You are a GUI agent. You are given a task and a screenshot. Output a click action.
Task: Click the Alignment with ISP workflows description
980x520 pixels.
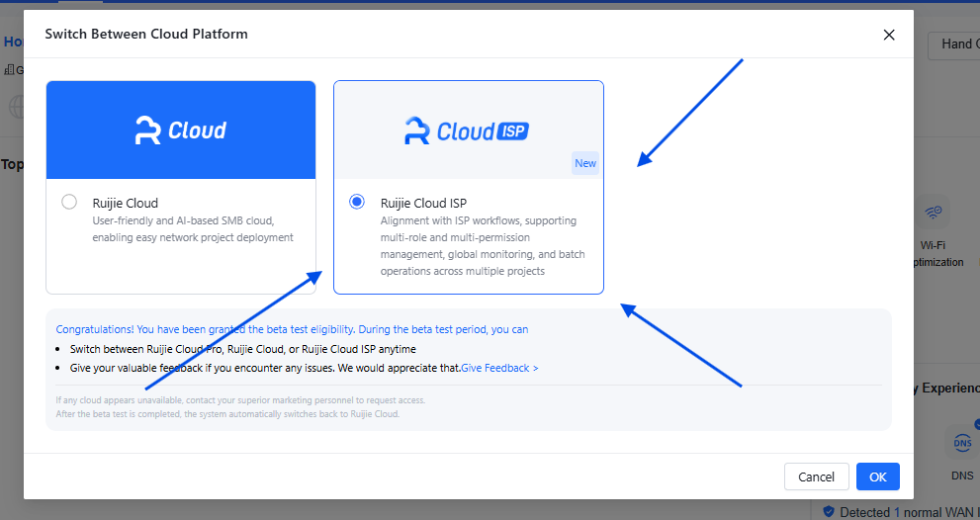[483, 245]
